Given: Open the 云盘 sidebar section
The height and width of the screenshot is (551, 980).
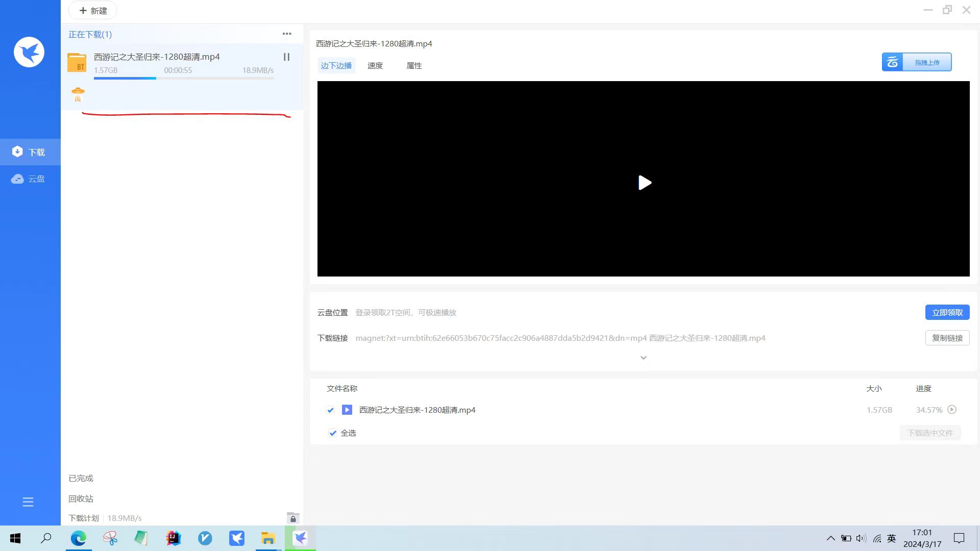Looking at the screenshot, I should point(30,179).
